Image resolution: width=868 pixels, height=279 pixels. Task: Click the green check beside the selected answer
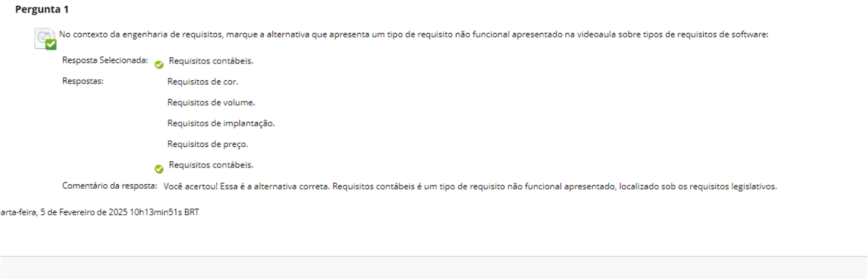pyautogui.click(x=159, y=64)
